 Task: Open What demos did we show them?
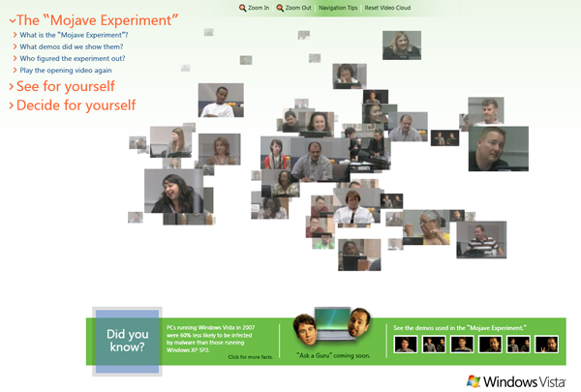tap(71, 46)
